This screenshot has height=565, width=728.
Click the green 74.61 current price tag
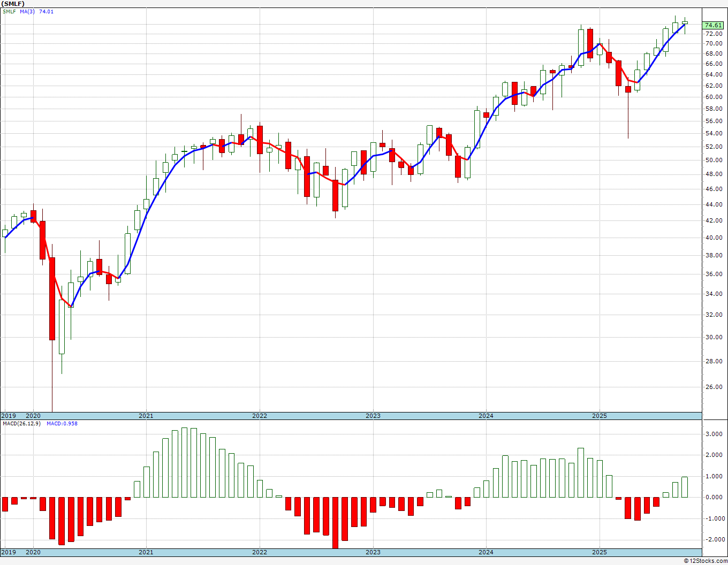pos(713,25)
